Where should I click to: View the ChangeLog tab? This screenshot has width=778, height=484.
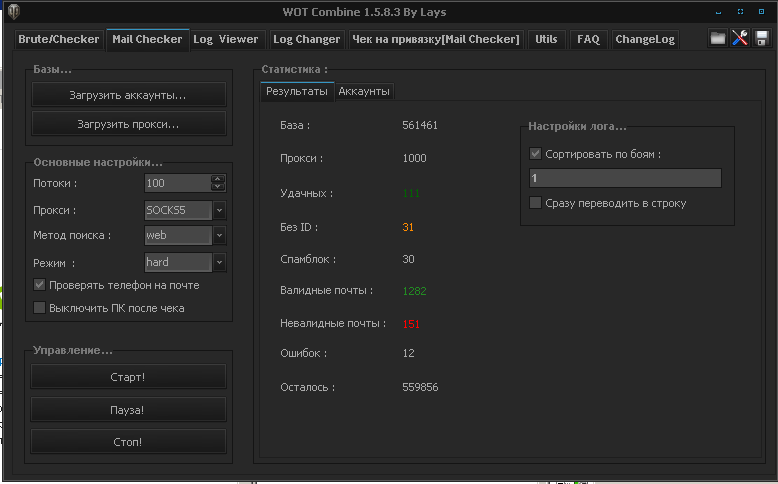[x=645, y=39]
